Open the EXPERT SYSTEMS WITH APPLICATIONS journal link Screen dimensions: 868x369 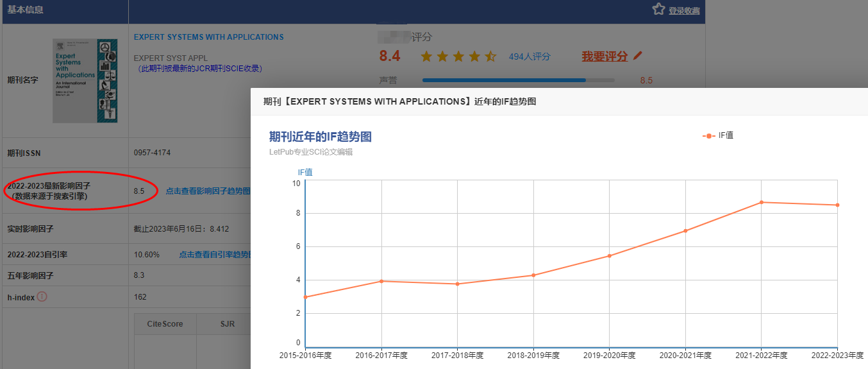click(x=208, y=37)
